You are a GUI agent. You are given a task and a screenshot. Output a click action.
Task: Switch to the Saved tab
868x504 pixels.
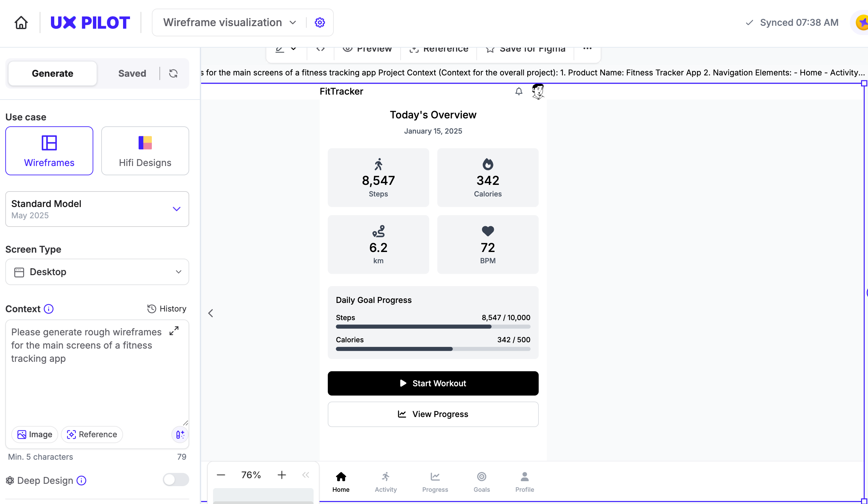(132, 73)
